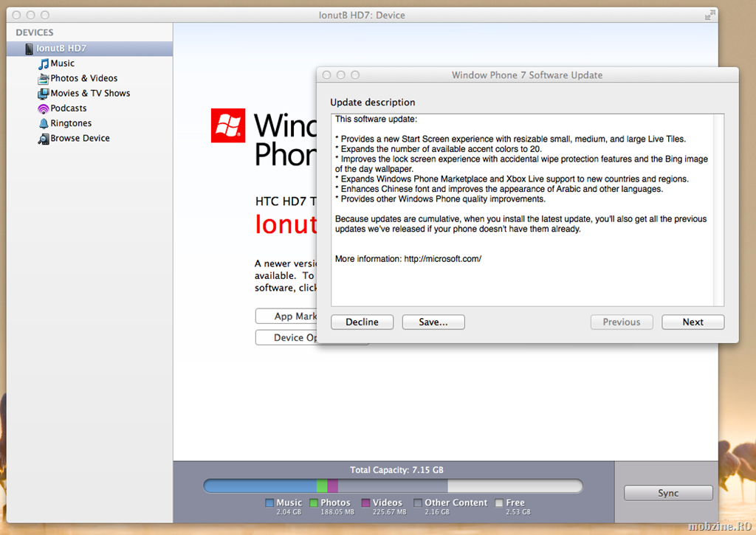Click the Free space legend swatch
The height and width of the screenshot is (535, 756).
coord(499,503)
